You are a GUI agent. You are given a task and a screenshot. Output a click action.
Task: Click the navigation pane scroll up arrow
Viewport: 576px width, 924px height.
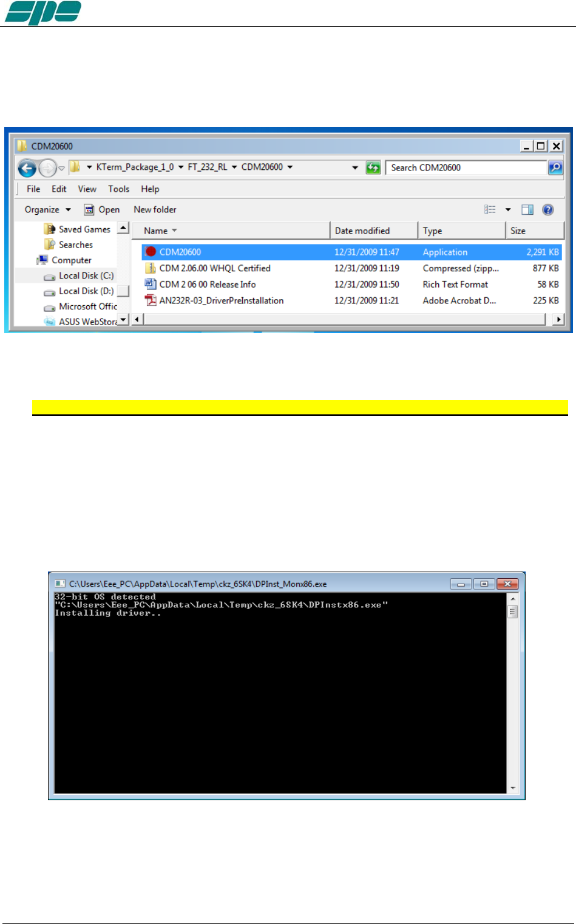(x=123, y=228)
